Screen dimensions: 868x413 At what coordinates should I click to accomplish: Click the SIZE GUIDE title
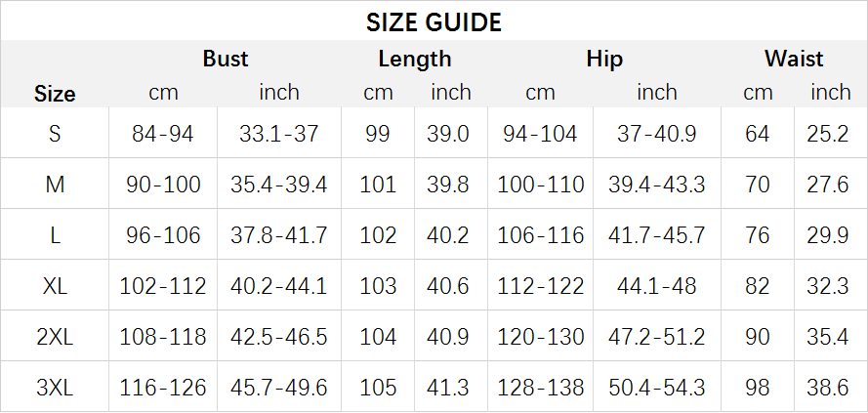coord(434,21)
